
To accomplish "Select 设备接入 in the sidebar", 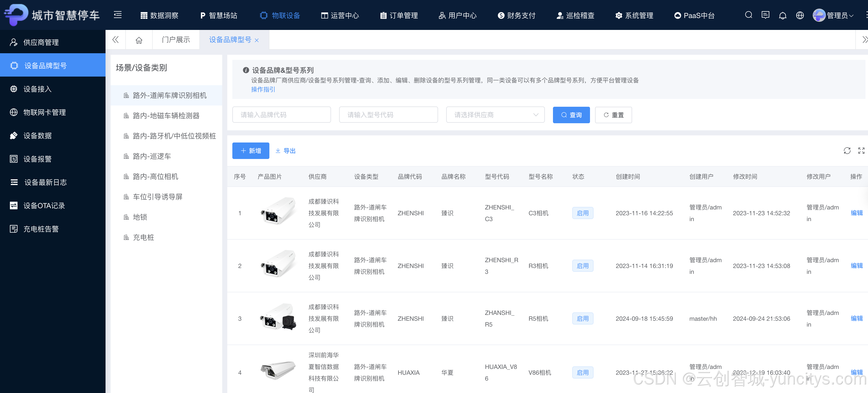I will coord(37,89).
